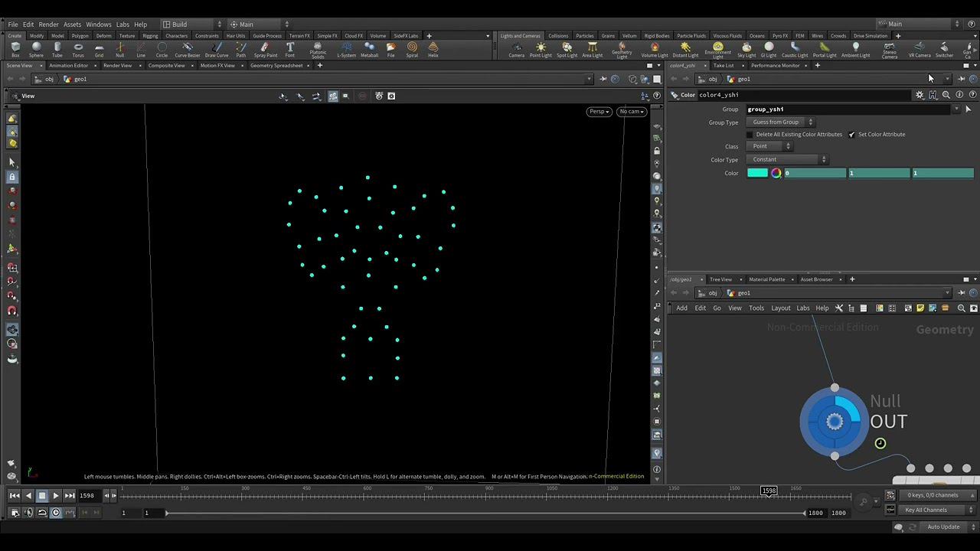Enable Delete All Existing Color Attributes checkbox

750,135
